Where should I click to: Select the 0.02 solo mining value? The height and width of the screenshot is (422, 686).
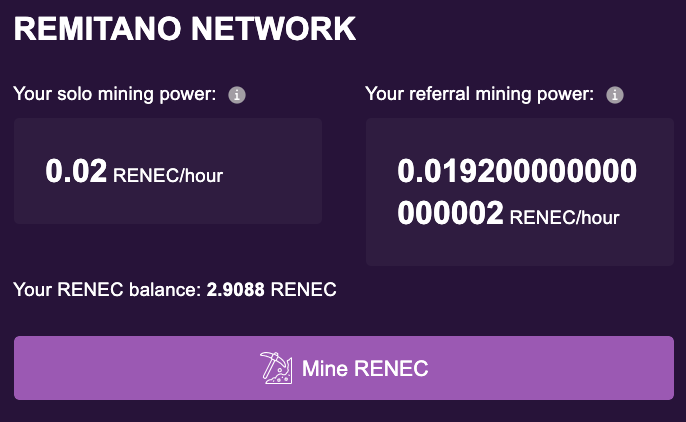(x=76, y=171)
